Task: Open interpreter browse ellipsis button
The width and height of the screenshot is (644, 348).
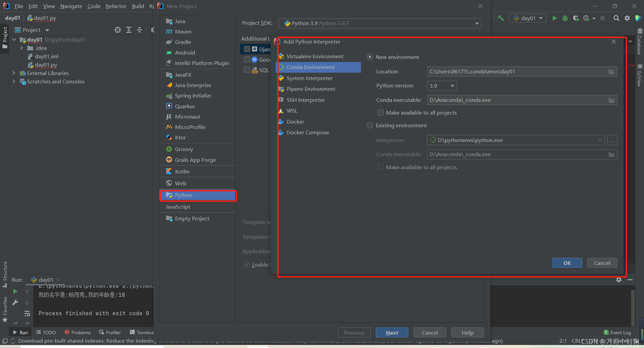Action: [x=612, y=140]
